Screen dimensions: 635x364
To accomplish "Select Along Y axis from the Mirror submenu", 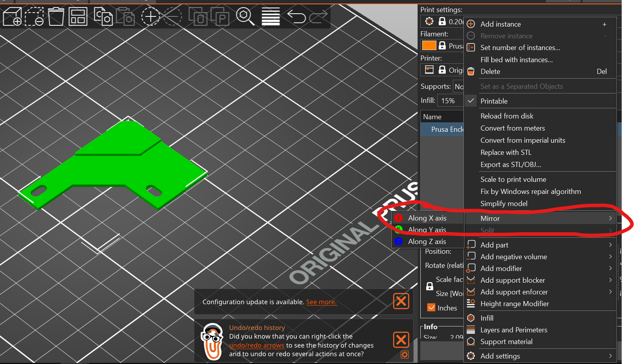I will click(427, 230).
